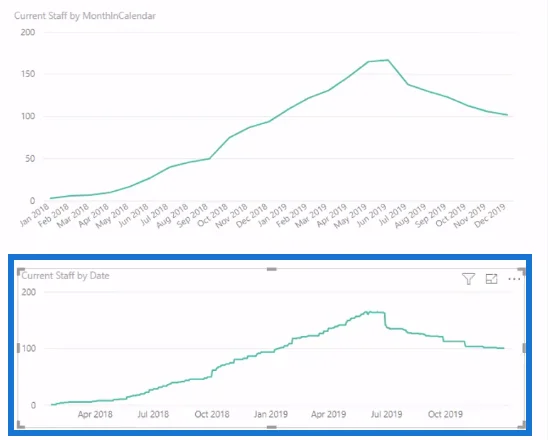Select the Current Staff by Date title
Viewport: 548px width, 440px height.
click(65, 276)
